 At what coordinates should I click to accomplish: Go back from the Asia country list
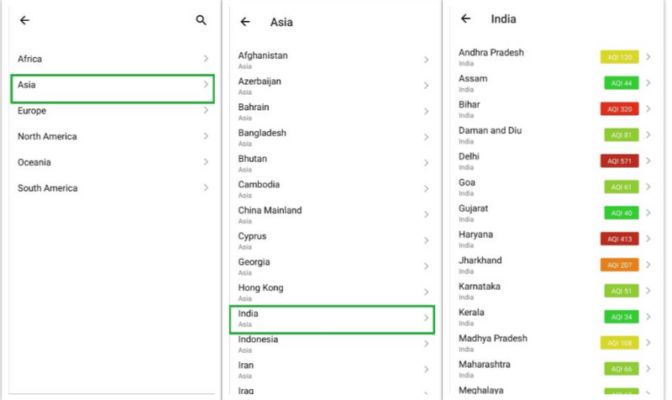245,22
